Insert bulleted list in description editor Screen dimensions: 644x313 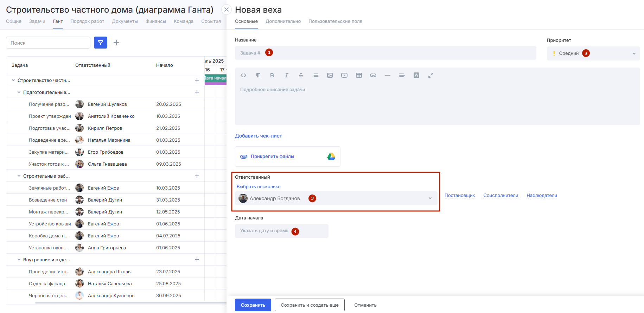point(315,75)
